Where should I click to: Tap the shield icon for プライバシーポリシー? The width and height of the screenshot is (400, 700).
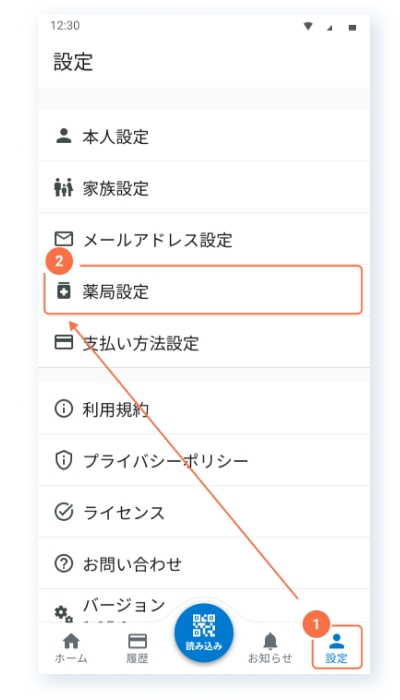point(63,460)
